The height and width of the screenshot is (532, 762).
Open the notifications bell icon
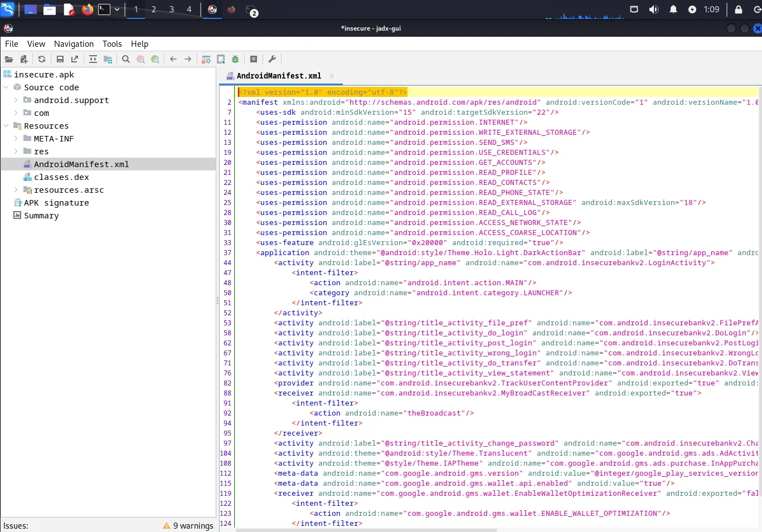673,9
